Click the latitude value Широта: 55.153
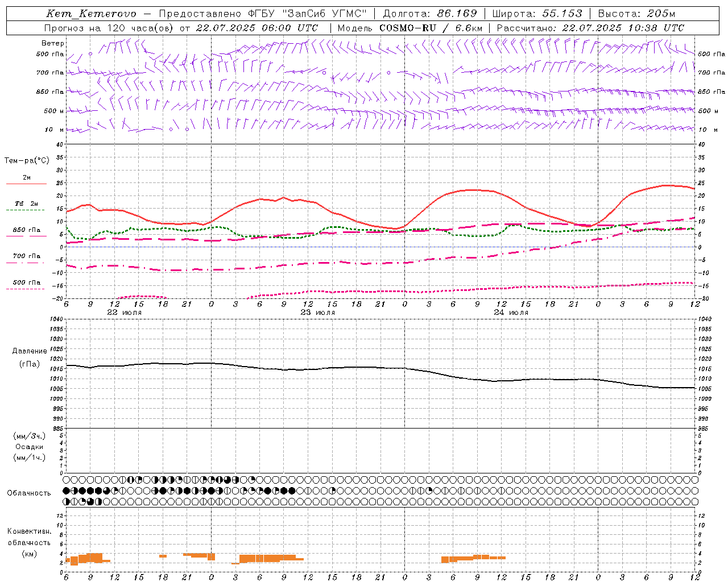Viewport: 728px width, 582px height. [x=537, y=14]
